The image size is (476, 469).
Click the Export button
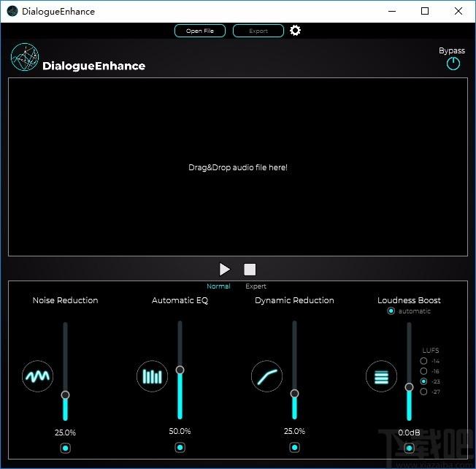pos(258,31)
